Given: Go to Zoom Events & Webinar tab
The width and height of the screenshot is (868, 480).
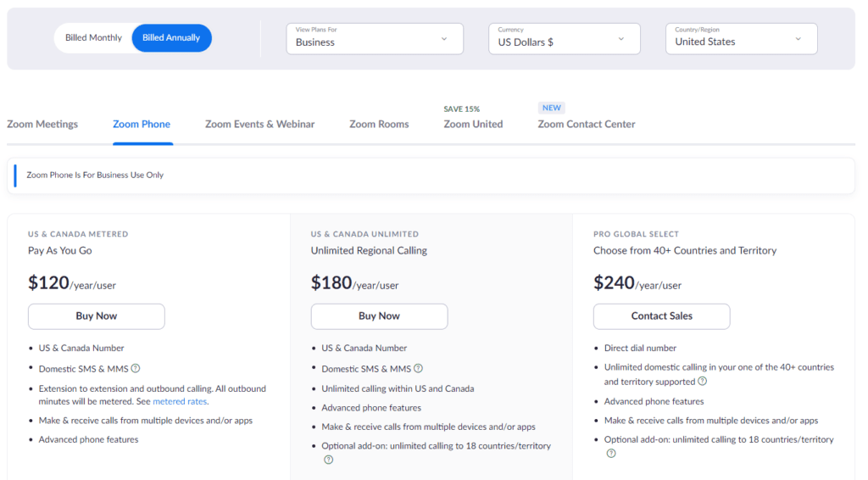Looking at the screenshot, I should [259, 124].
